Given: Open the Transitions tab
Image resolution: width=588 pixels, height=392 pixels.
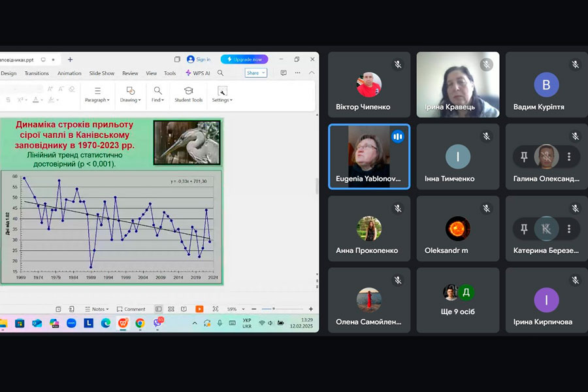Looking at the screenshot, I should tap(37, 73).
